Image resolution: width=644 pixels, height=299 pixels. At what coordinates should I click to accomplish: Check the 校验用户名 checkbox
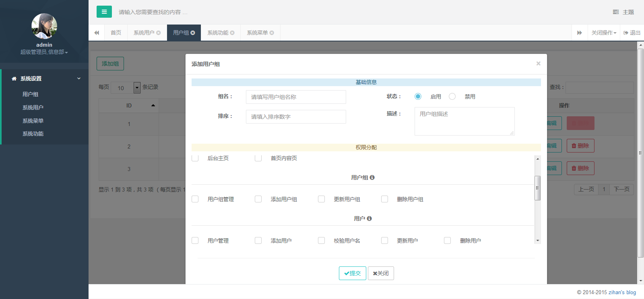click(x=322, y=241)
